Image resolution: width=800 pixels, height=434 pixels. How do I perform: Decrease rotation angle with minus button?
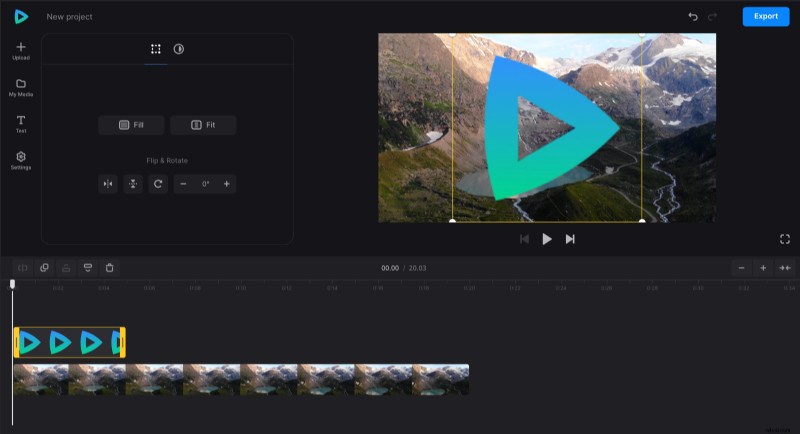click(x=183, y=184)
